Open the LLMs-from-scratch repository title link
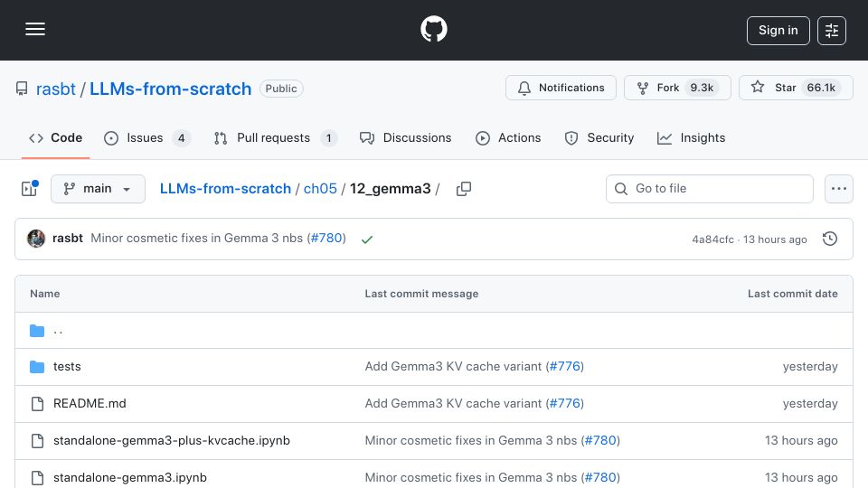Image resolution: width=868 pixels, height=488 pixels. (171, 89)
